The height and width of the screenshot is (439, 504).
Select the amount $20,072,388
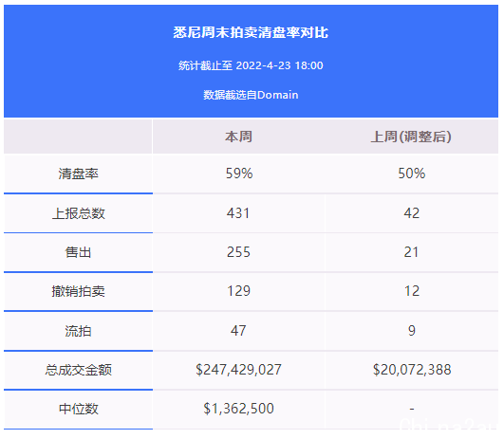point(412,370)
